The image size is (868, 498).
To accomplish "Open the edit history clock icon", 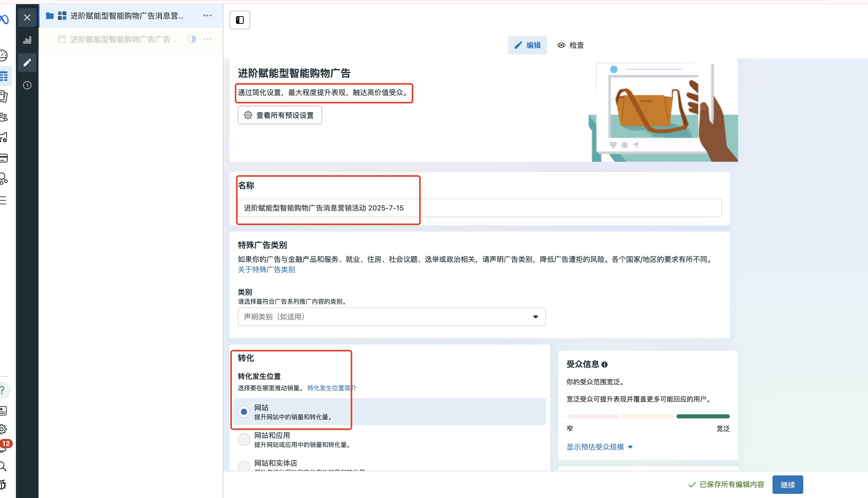I will tap(27, 85).
